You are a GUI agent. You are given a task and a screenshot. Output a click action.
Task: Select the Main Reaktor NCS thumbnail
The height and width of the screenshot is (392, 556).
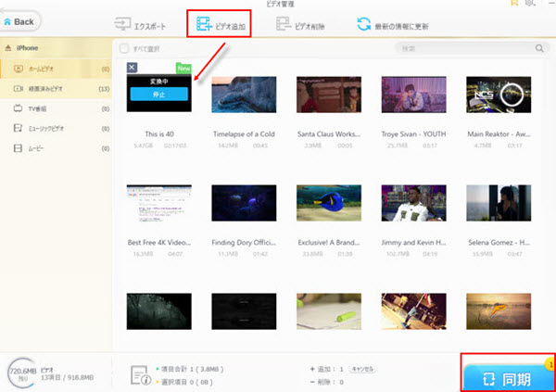click(x=499, y=95)
